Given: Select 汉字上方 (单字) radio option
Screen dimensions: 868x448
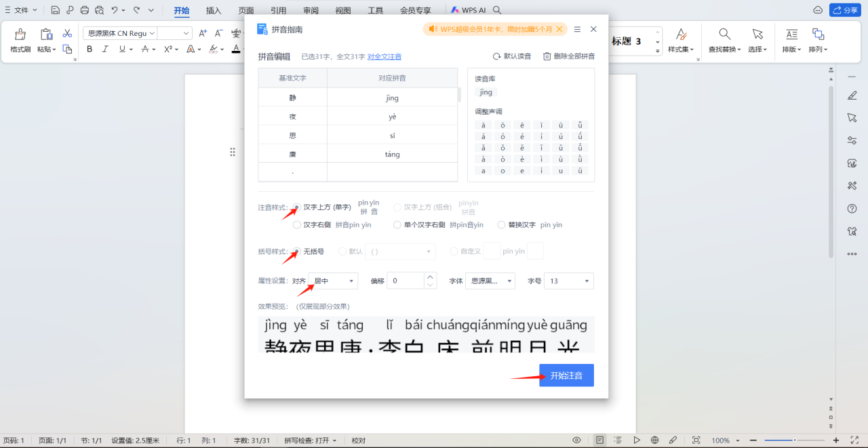Looking at the screenshot, I should click(x=296, y=207).
